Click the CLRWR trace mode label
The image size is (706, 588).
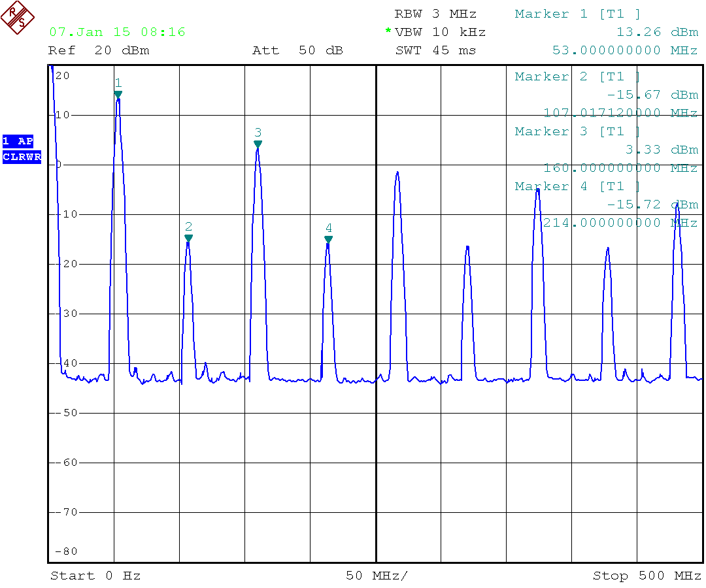pos(22,157)
